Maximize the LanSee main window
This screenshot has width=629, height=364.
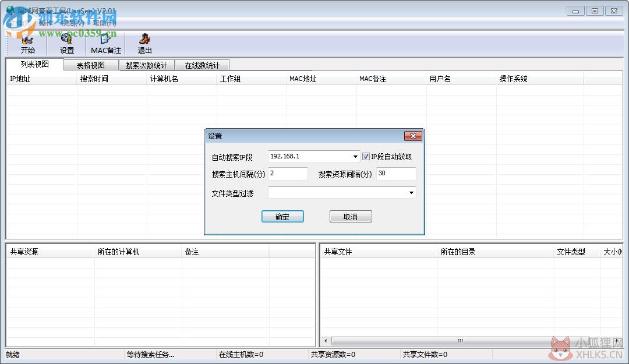point(595,11)
